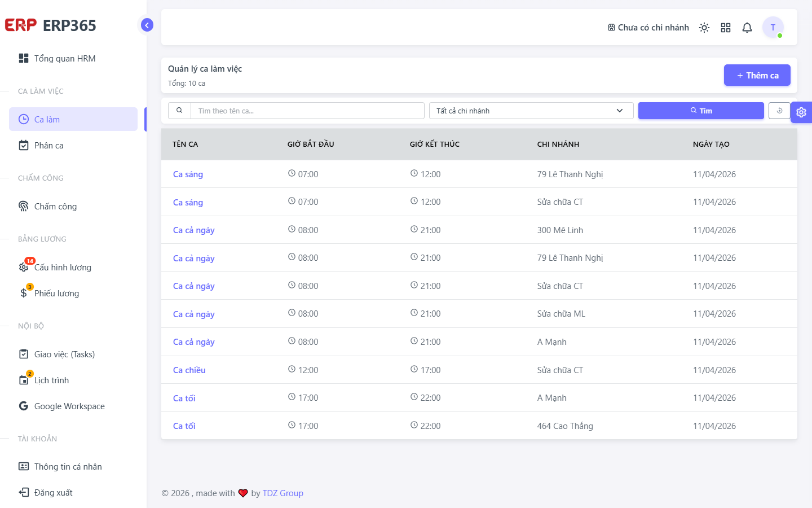Focus the Tìm theo tên ca search field
This screenshot has height=508, width=812.
point(308,111)
